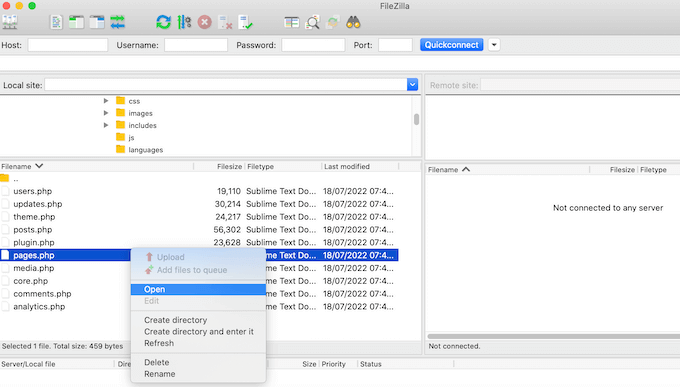Viewport: 680px width, 387px height.
Task: Expand the images folder
Action: 106,113
